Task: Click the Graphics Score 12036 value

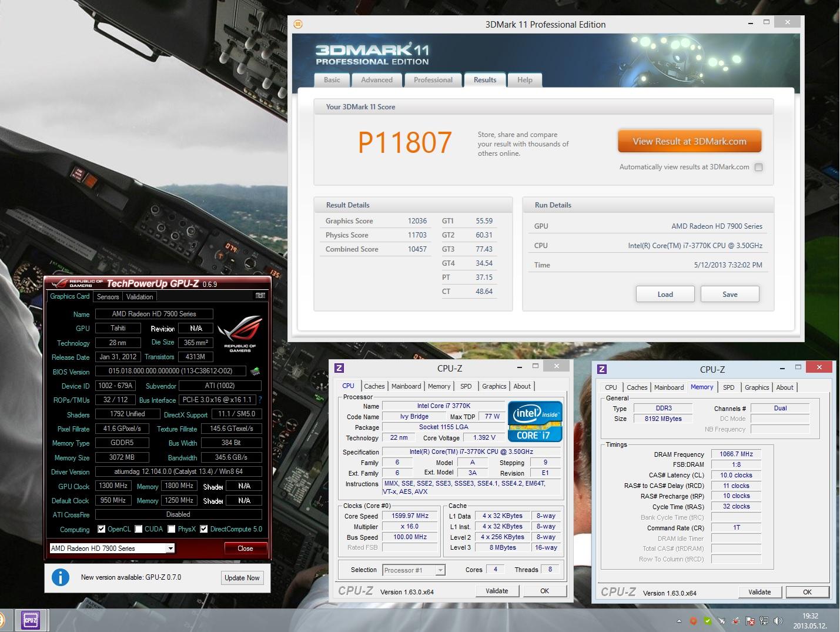Action: 417,221
